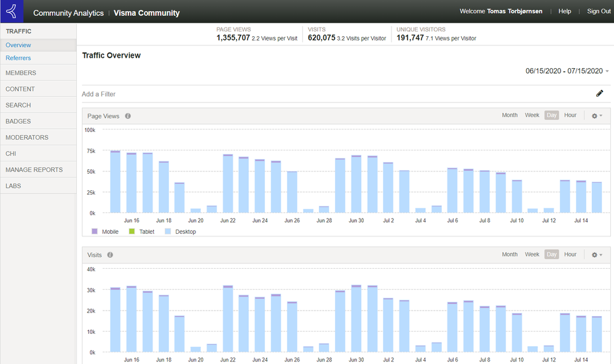
Task: Expand the date range 06/15/2020 - 07/15/2020 picker
Action: 567,71
